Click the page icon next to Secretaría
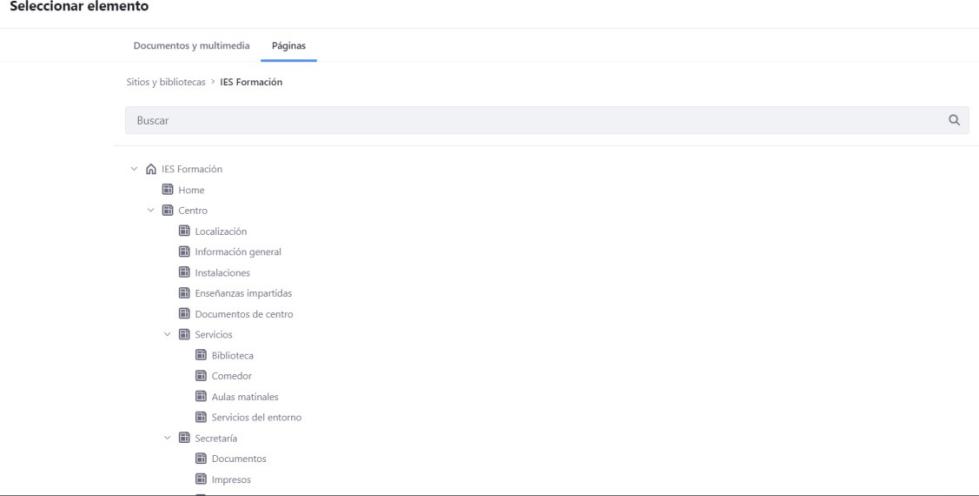 coord(184,438)
